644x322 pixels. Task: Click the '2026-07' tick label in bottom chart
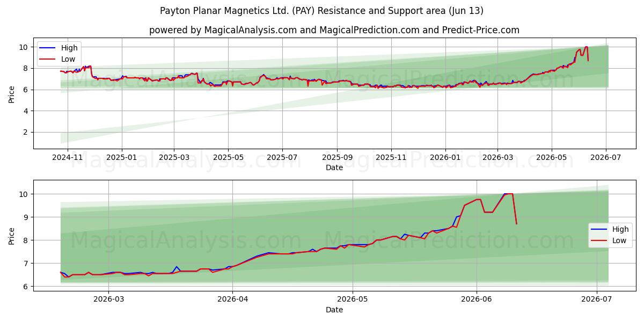point(597,300)
